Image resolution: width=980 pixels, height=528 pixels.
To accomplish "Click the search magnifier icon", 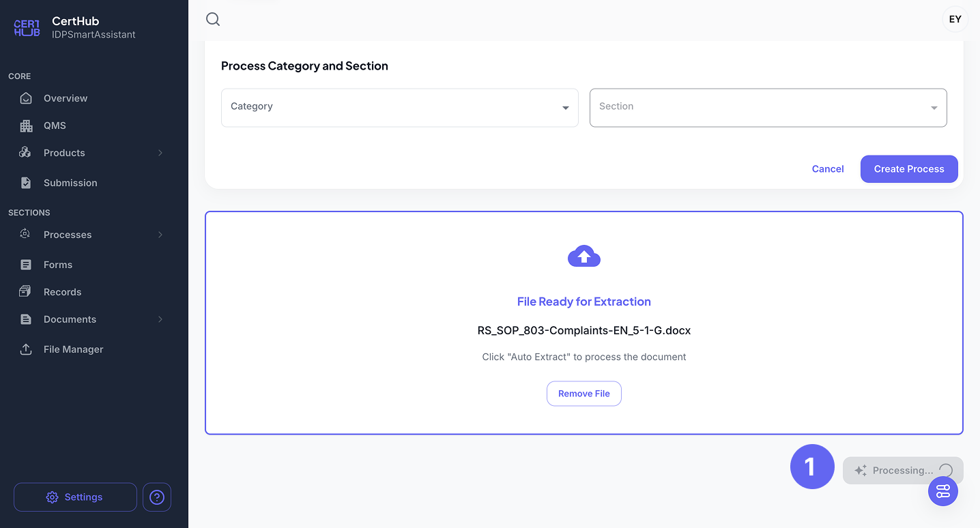I will click(x=213, y=19).
